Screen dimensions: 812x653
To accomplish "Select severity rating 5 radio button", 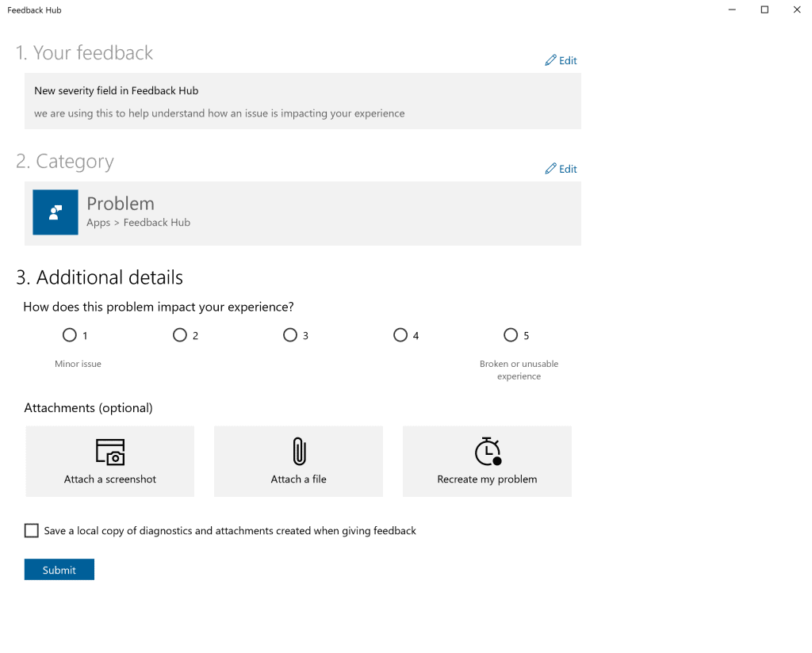I will [x=511, y=334].
